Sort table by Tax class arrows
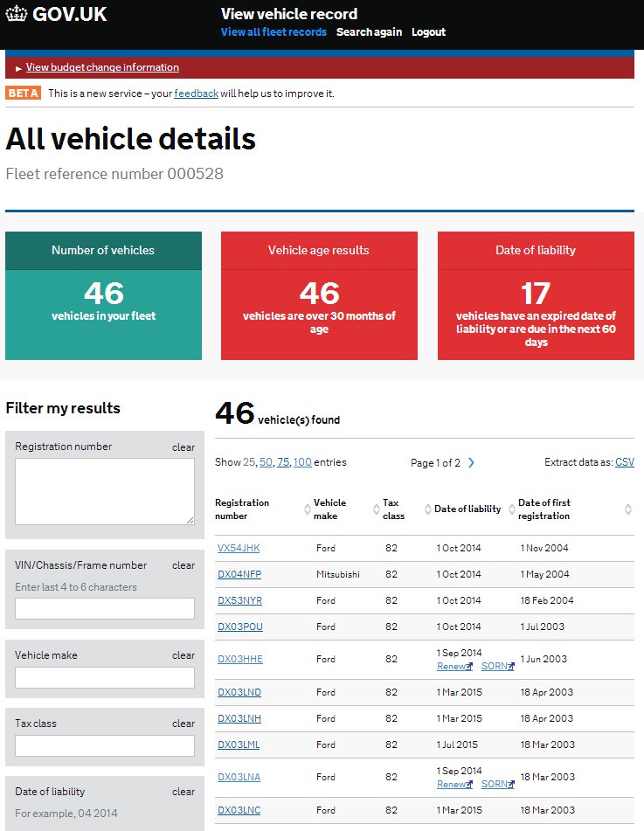 point(428,509)
